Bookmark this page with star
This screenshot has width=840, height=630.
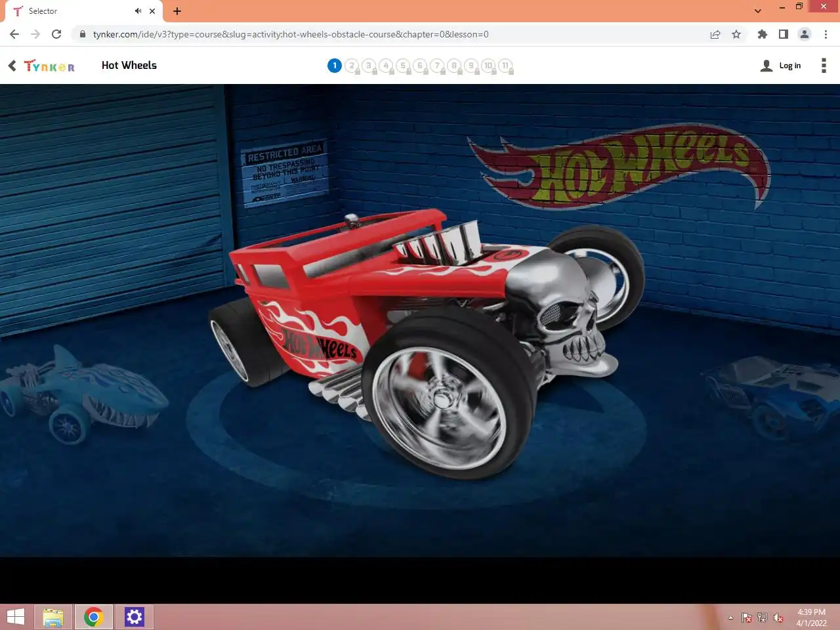click(x=736, y=34)
